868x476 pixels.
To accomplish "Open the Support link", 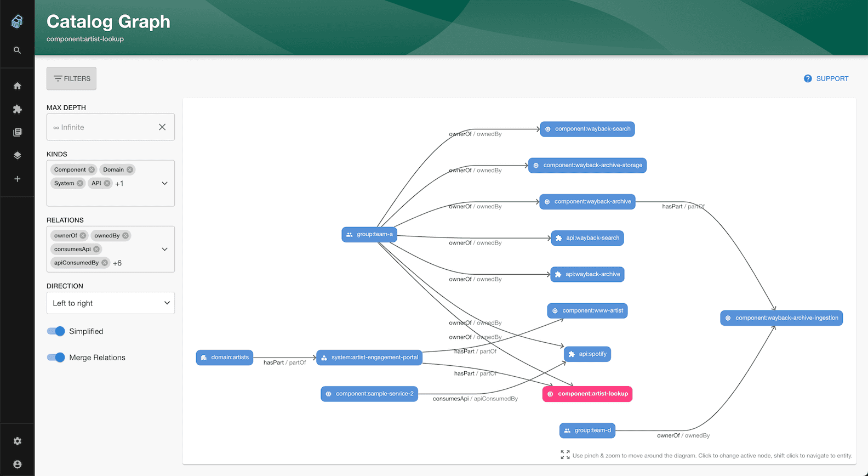I will pyautogui.click(x=826, y=78).
